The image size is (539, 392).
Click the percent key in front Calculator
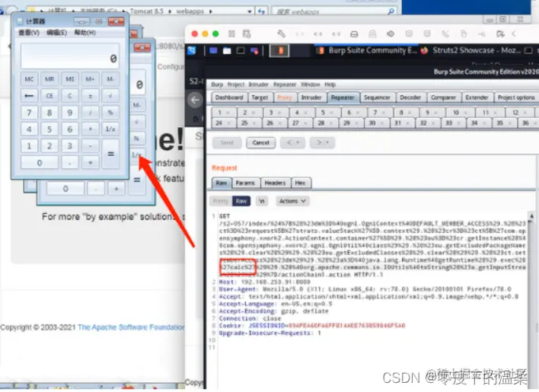(x=110, y=113)
